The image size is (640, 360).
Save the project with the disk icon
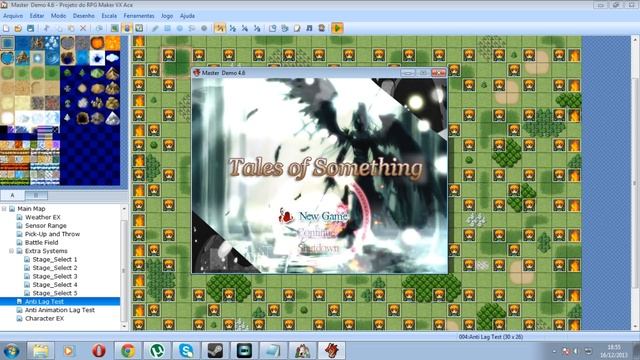tap(30, 28)
